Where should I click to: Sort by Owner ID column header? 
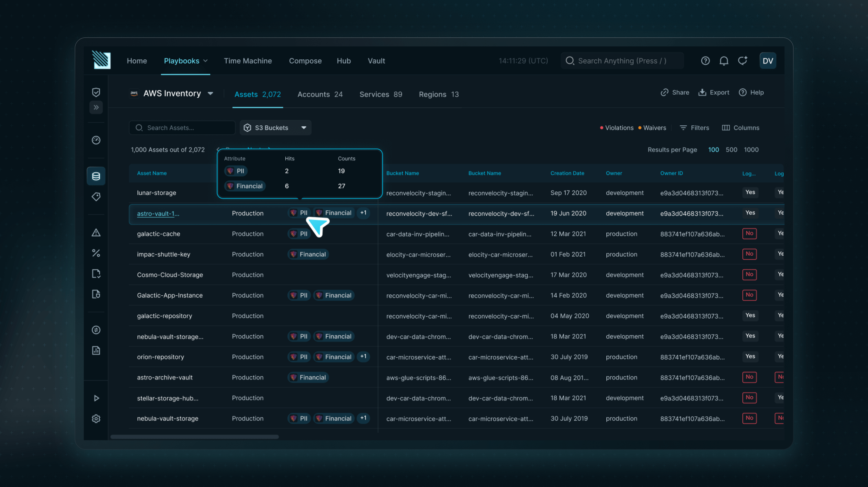click(671, 173)
